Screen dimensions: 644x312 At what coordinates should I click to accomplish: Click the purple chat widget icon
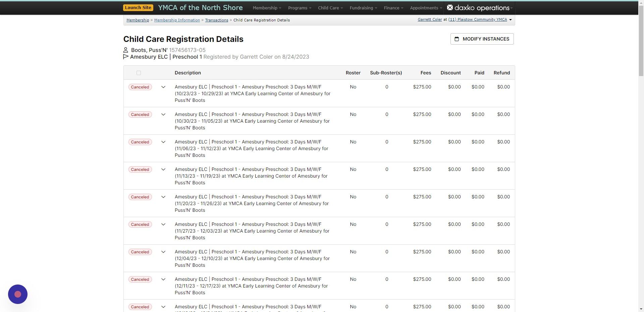18,294
